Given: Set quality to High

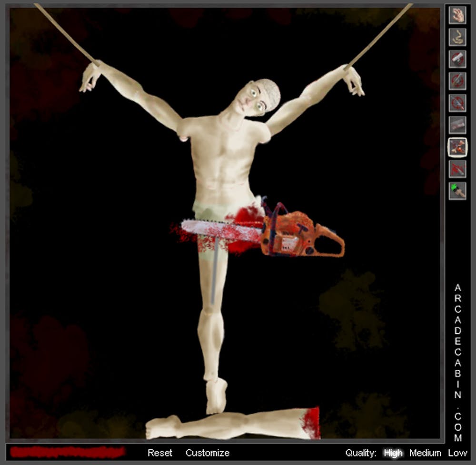Looking at the screenshot, I should (393, 453).
